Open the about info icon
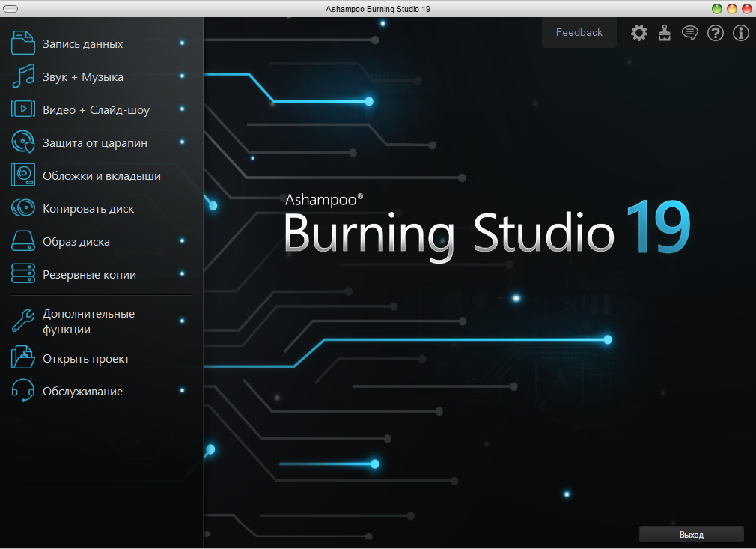Screen dimensions: 756x549 (x=741, y=33)
